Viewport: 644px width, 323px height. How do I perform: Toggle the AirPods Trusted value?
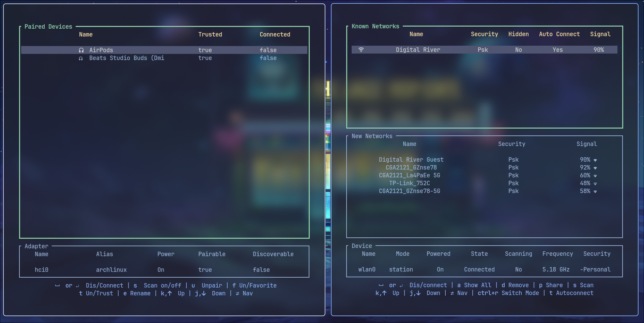pyautogui.click(x=205, y=50)
